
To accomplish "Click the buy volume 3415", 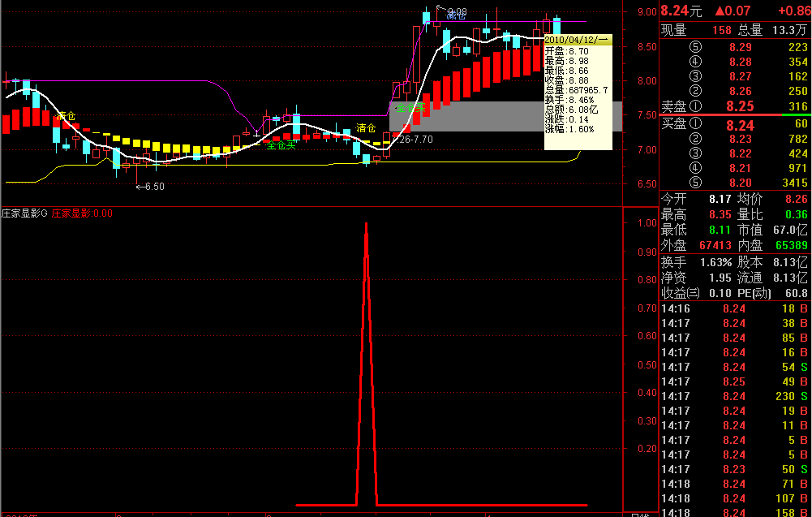I will (795, 183).
